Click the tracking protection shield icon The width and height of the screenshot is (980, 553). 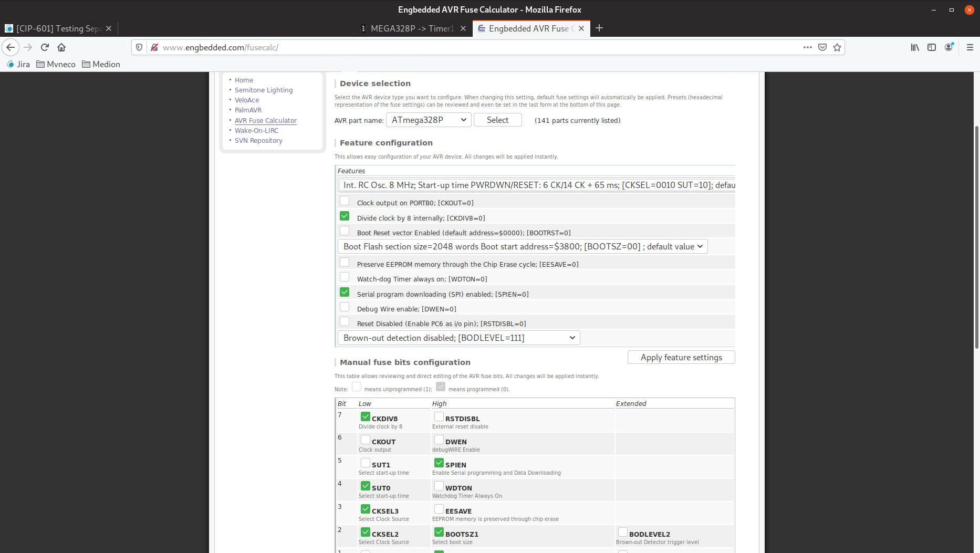tap(139, 47)
